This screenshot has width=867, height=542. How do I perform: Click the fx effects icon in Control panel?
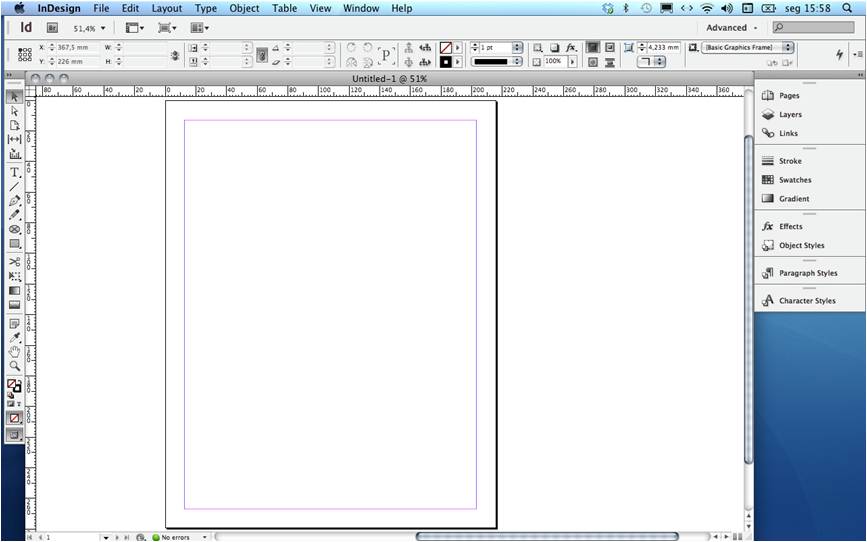571,48
